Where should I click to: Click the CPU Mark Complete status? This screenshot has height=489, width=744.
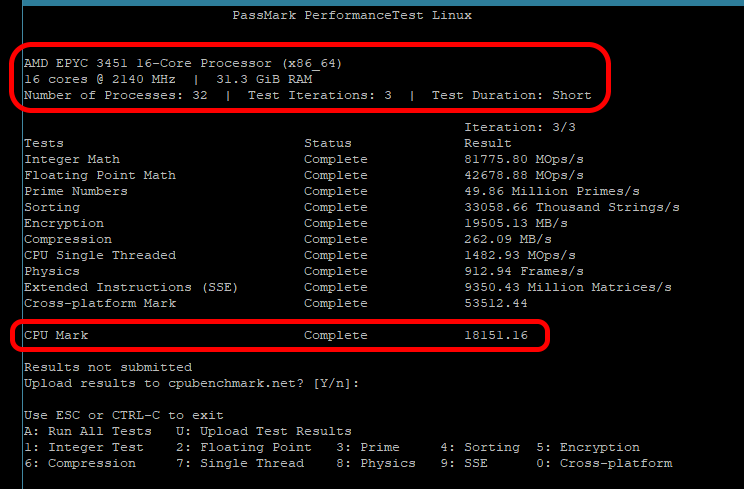click(x=336, y=335)
